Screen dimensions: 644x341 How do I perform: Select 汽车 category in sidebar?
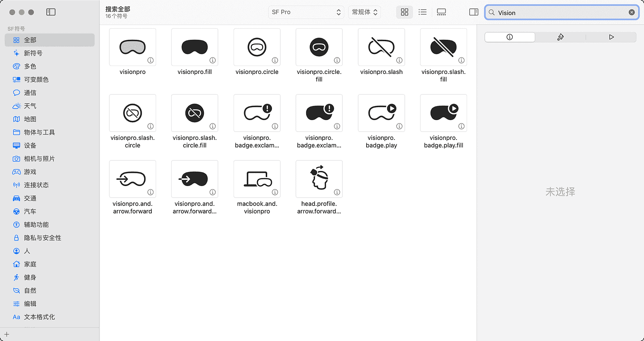pyautogui.click(x=50, y=212)
